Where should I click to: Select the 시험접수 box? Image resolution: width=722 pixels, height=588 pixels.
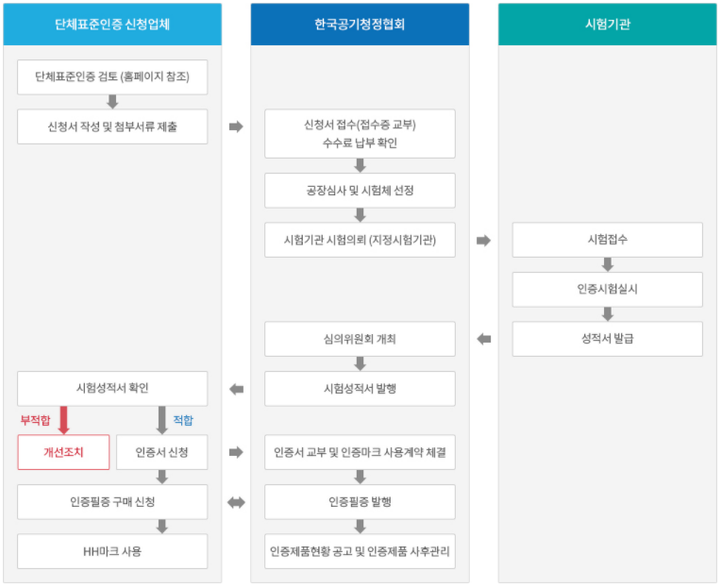tap(608, 240)
